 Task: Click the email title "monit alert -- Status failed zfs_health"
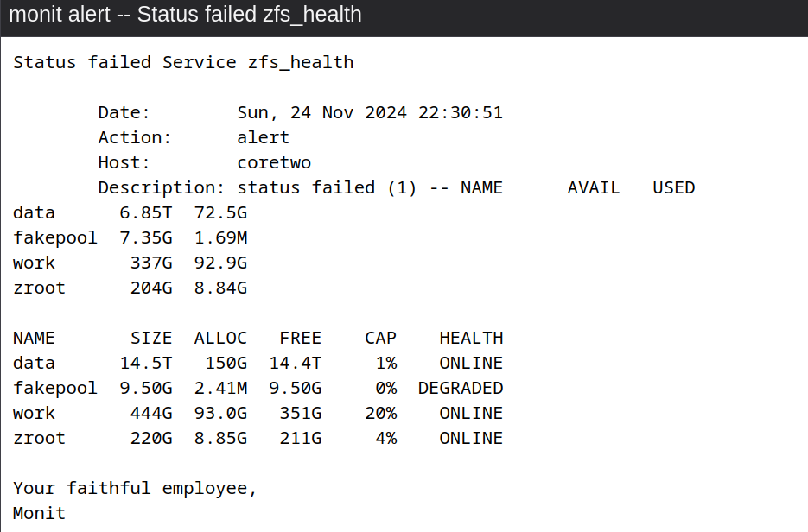185,15
